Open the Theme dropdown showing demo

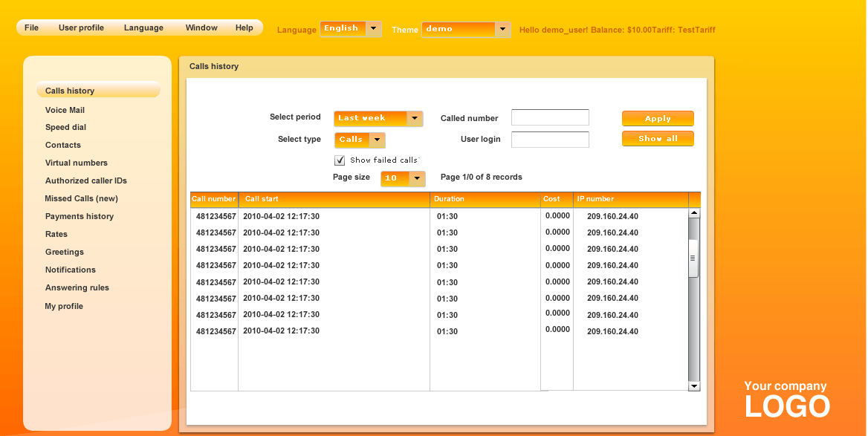coord(465,30)
